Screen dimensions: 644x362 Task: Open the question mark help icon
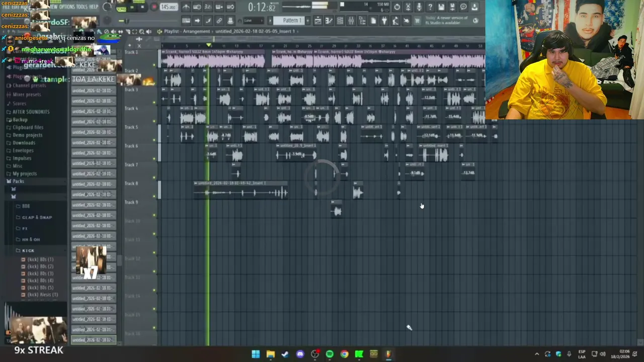[430, 7]
